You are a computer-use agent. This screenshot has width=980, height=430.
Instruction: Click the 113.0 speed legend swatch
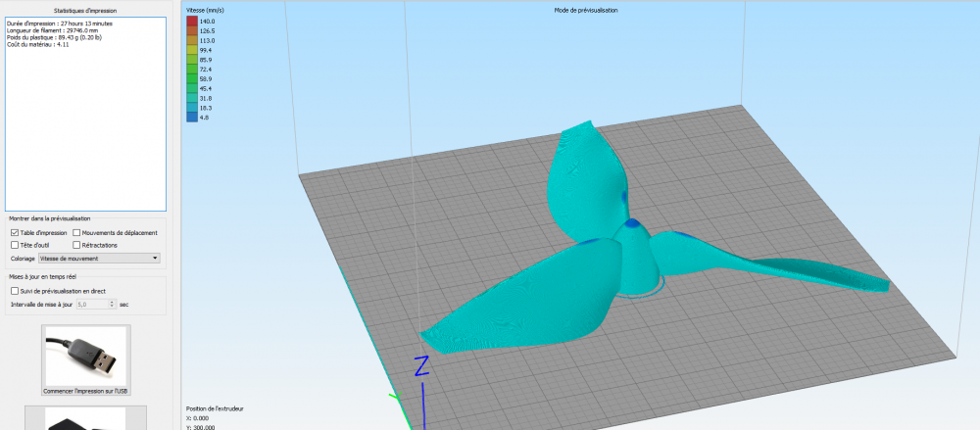[192, 40]
